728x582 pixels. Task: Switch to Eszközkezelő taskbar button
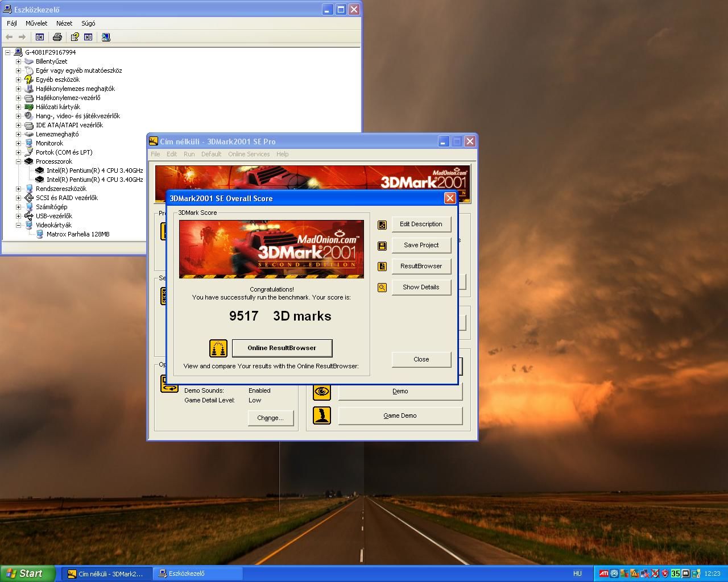click(x=198, y=573)
